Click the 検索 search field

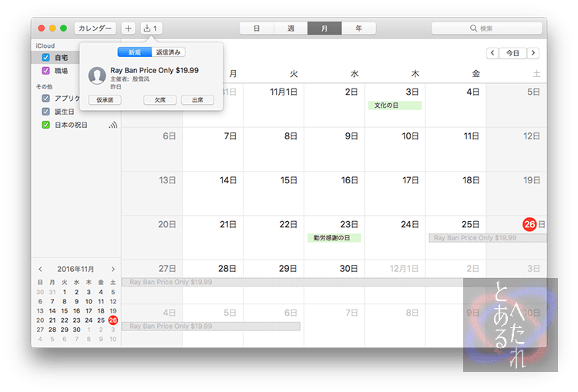(493, 28)
